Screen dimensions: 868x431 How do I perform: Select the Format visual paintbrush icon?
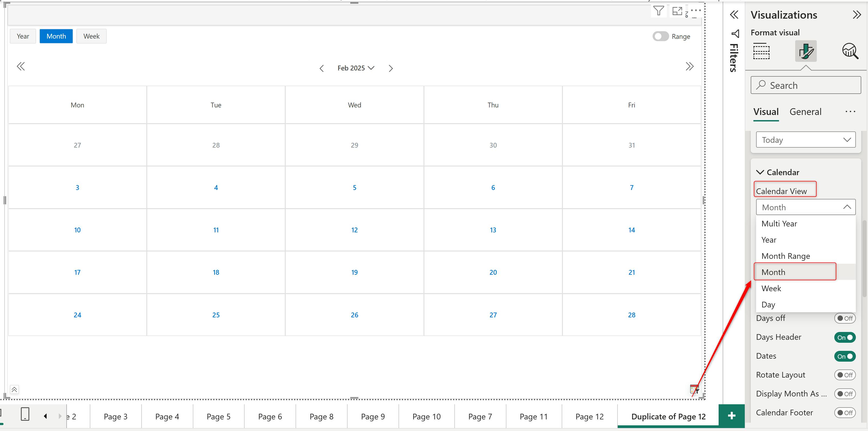coord(806,51)
